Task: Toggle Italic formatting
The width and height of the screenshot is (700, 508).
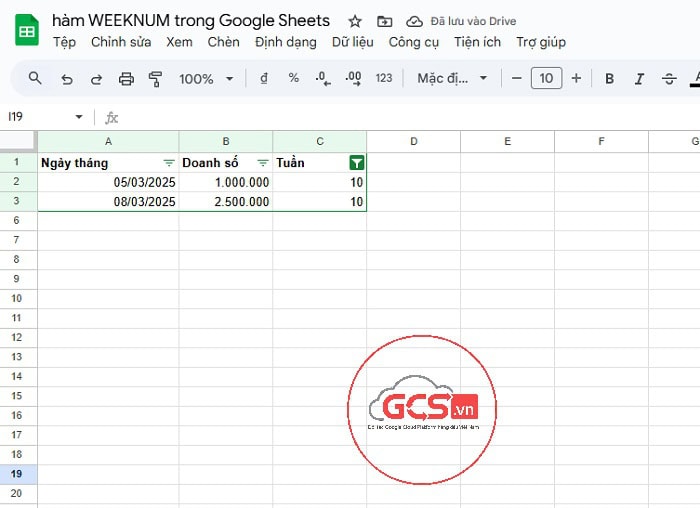Action: (639, 79)
